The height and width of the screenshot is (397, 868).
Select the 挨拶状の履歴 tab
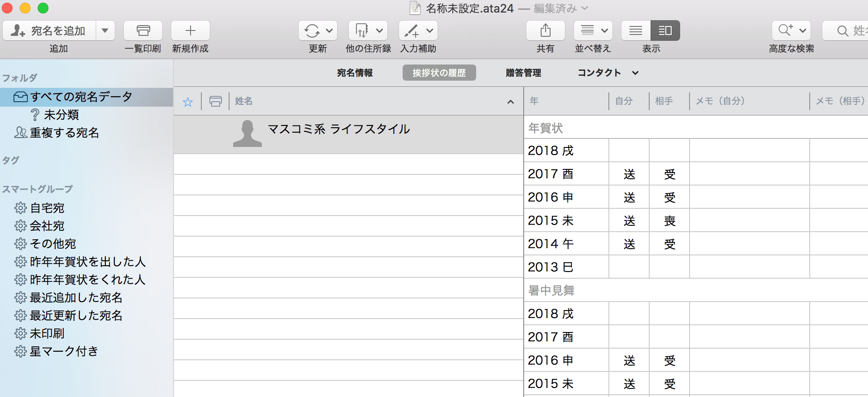439,73
